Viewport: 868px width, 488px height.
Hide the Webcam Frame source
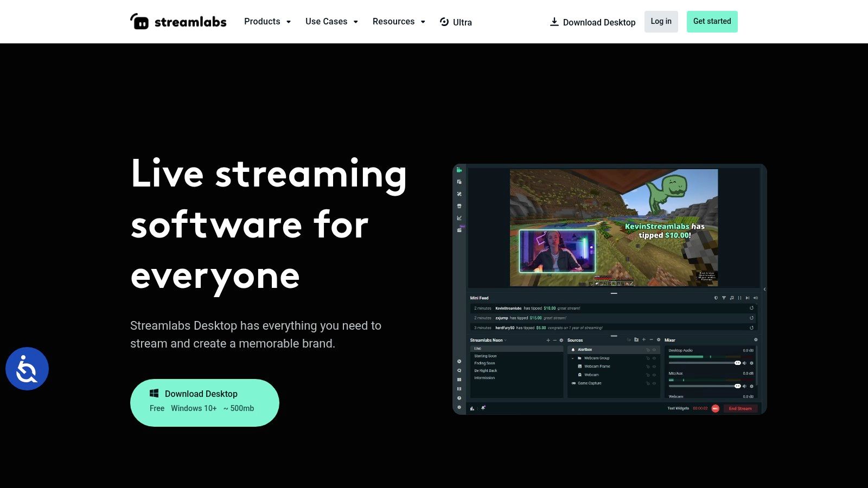[x=654, y=367]
